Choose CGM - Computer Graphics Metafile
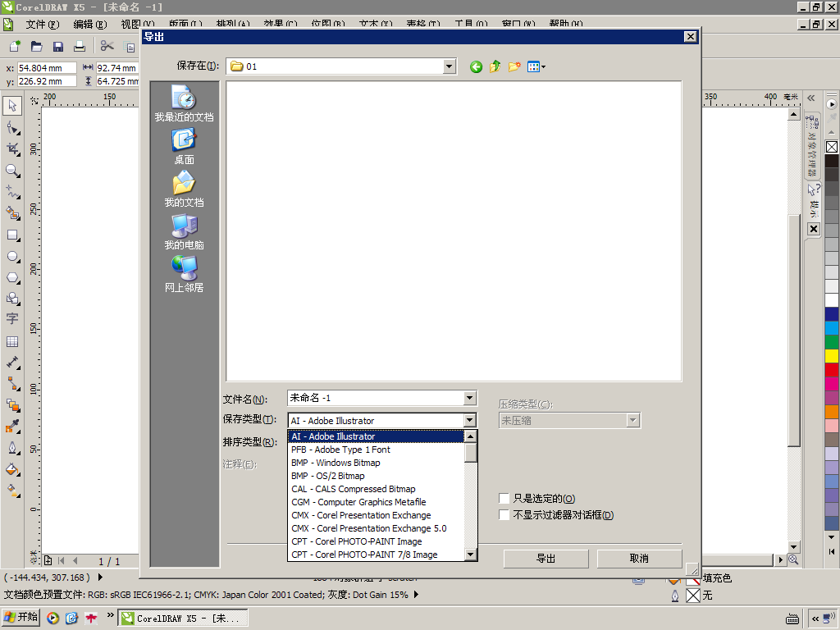This screenshot has width=840, height=630. click(376, 502)
